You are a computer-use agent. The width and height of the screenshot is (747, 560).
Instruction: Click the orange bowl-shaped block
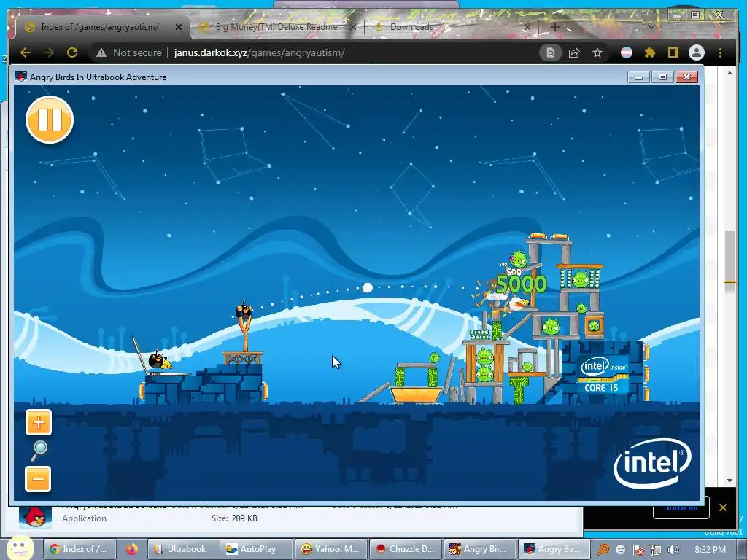(416, 394)
